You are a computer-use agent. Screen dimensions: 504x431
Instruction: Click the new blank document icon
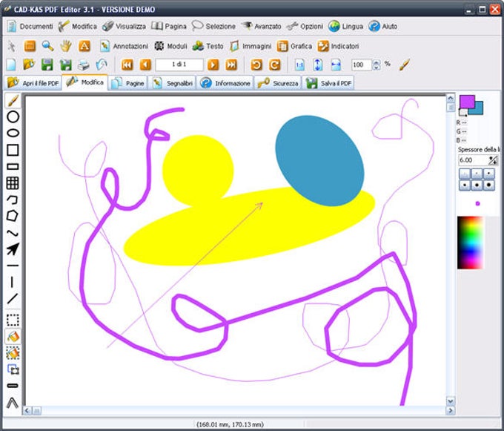point(11,65)
